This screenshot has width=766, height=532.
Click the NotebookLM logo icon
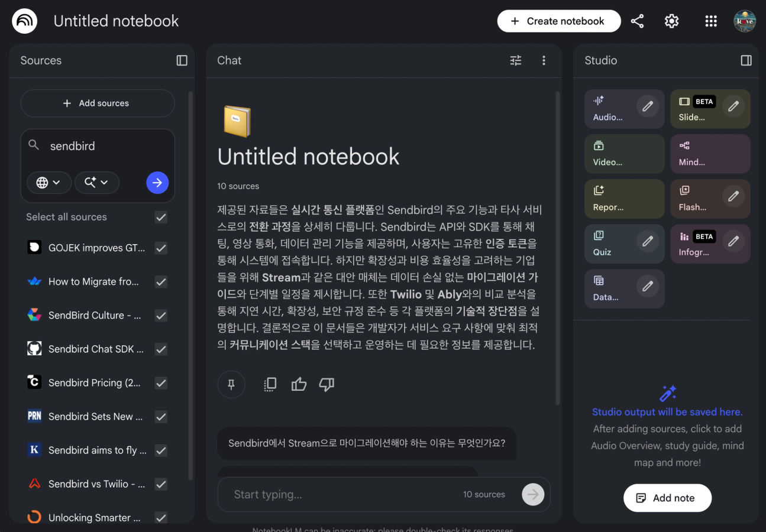click(25, 21)
